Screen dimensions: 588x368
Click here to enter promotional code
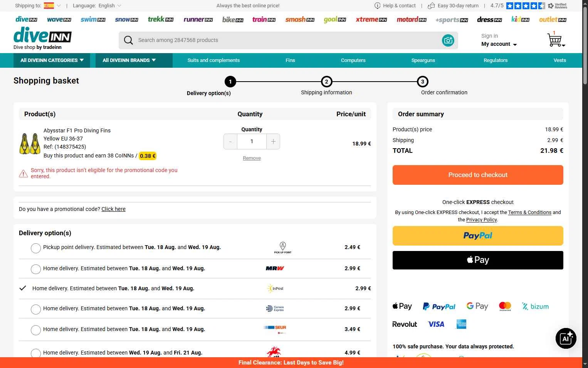click(113, 209)
